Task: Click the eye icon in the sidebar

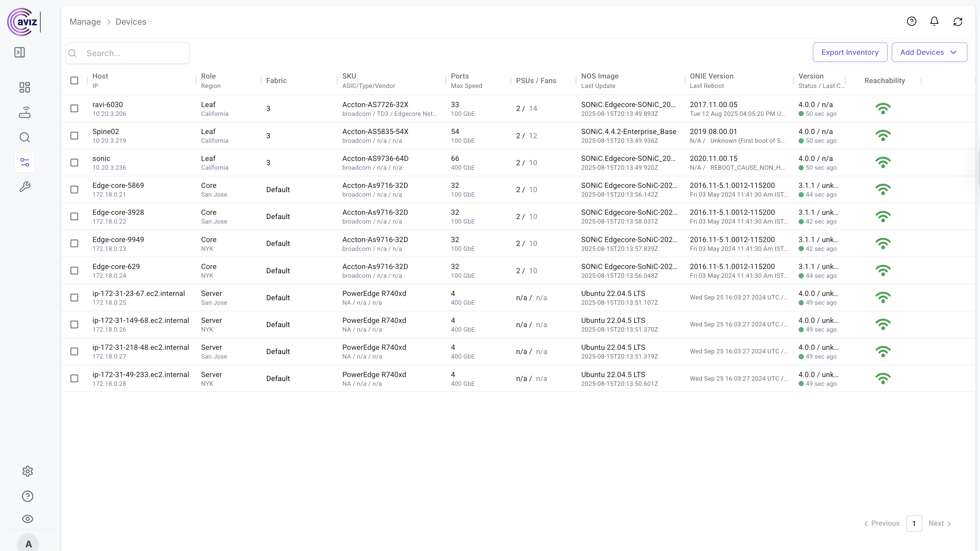Action: tap(27, 519)
